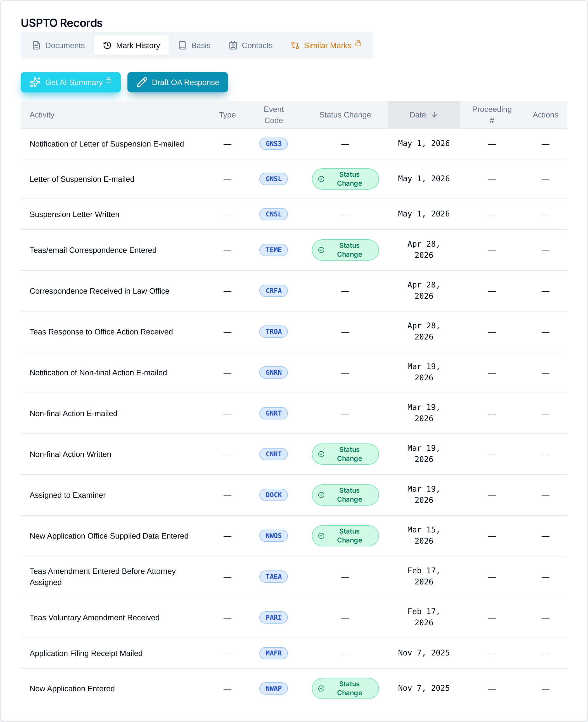Click the Activity column header
Screen dimensions: 588x722
pos(42,115)
